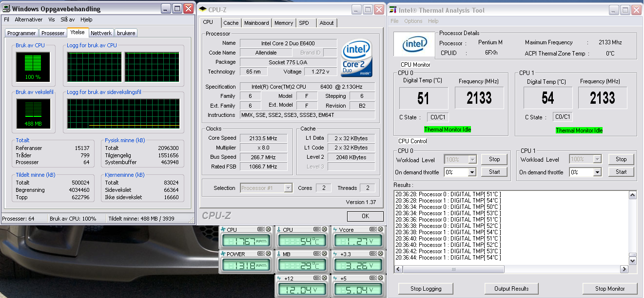
Task: Click Intel Thermal Analysis Tool title icon
Action: pyautogui.click(x=392, y=10)
